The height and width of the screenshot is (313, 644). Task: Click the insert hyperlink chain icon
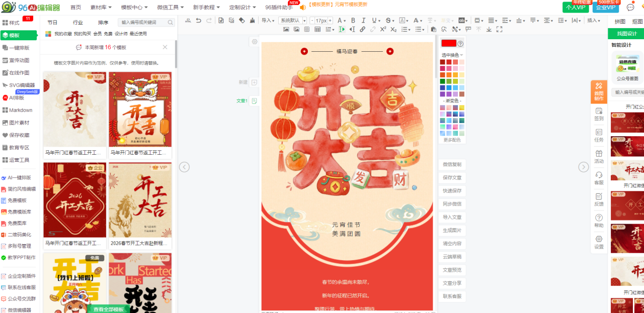coord(362,30)
